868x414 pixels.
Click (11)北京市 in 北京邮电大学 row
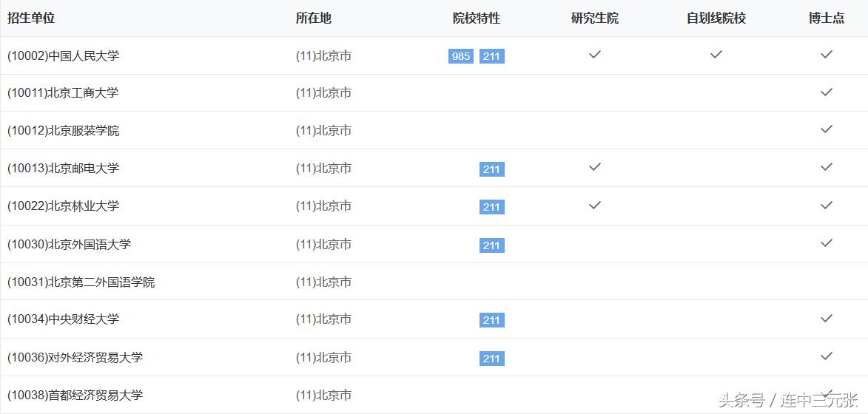(324, 168)
